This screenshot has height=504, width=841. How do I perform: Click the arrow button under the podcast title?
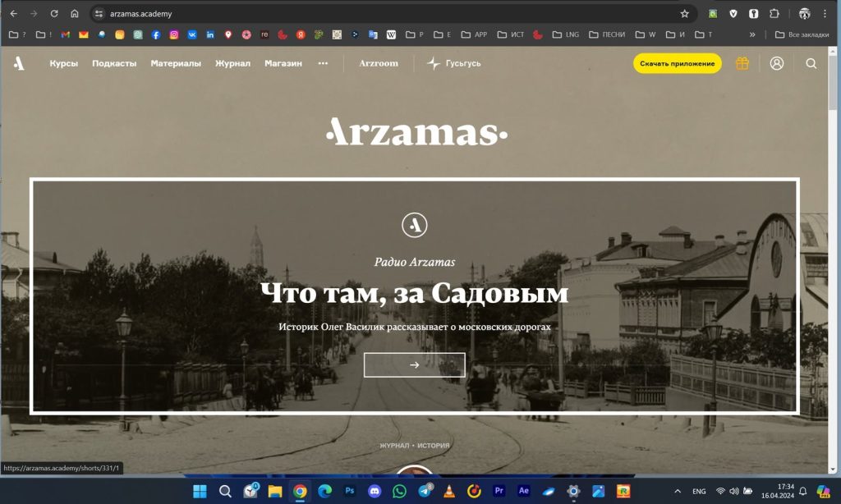414,364
